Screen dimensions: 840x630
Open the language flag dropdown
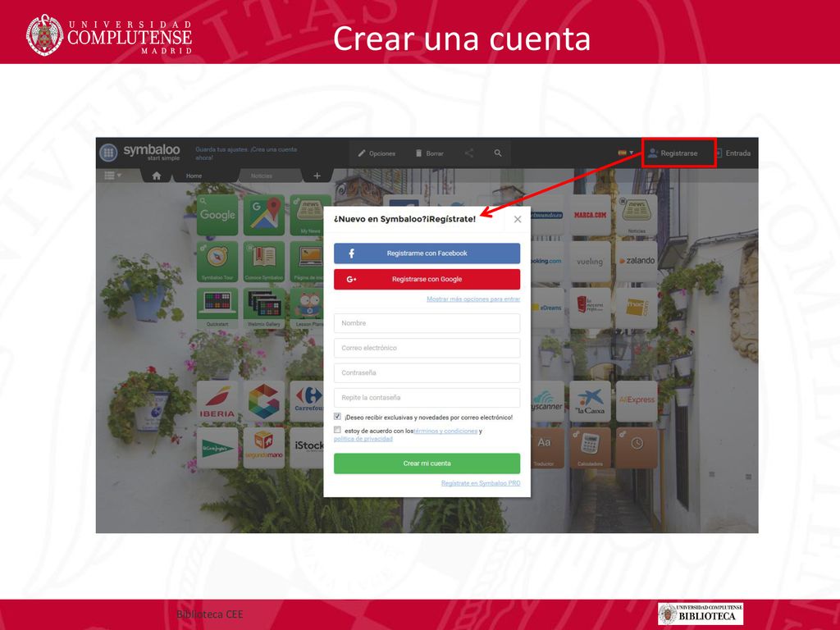click(626, 153)
